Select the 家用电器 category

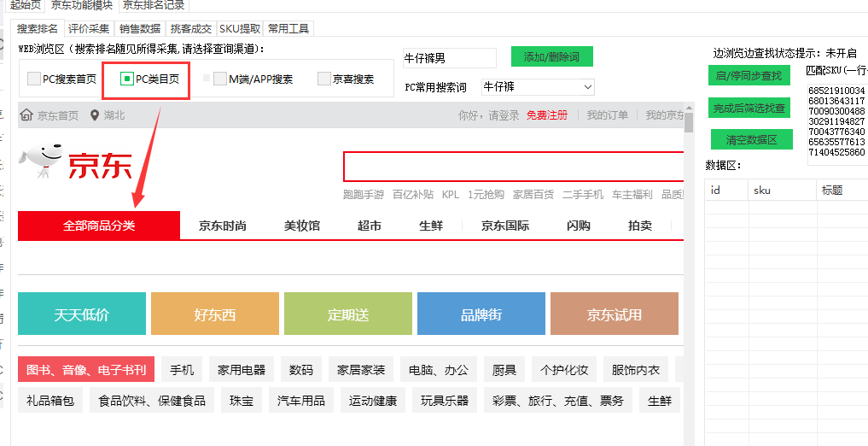click(x=242, y=370)
